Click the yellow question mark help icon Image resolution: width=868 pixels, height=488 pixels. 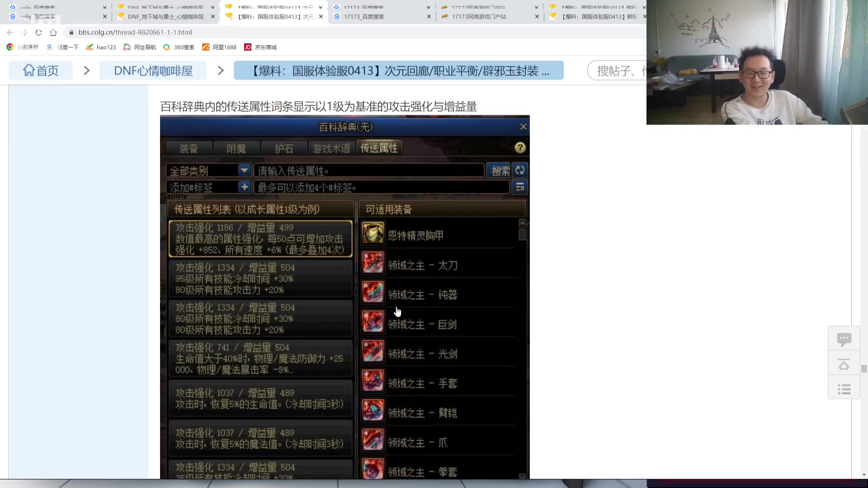coord(520,148)
